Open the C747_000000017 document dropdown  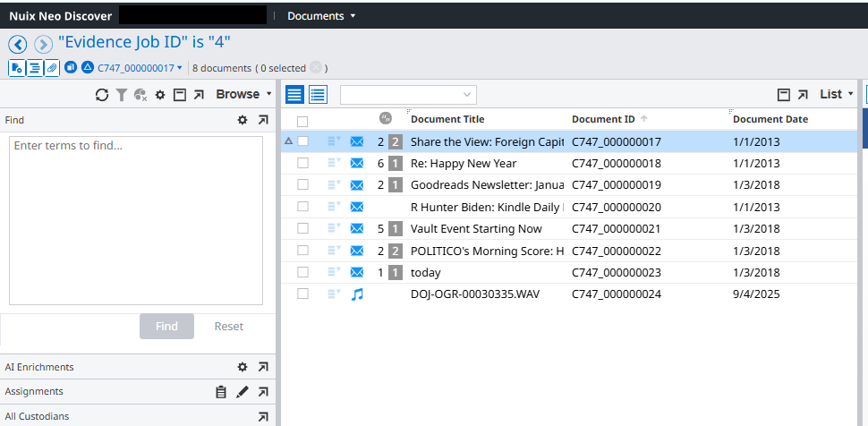point(140,68)
